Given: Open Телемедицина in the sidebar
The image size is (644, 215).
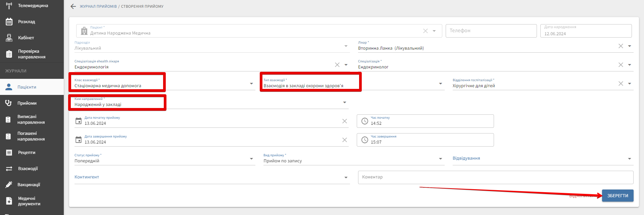Looking at the screenshot, I should pyautogui.click(x=32, y=6).
